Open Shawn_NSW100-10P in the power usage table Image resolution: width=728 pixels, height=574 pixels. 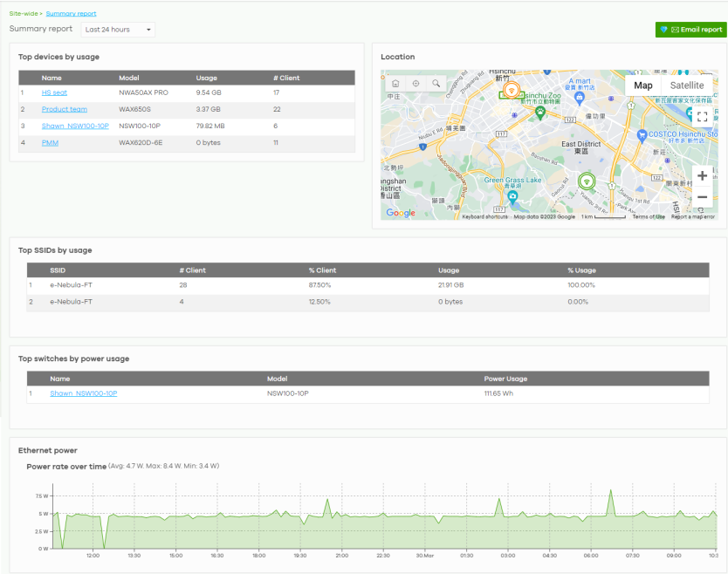(84, 393)
